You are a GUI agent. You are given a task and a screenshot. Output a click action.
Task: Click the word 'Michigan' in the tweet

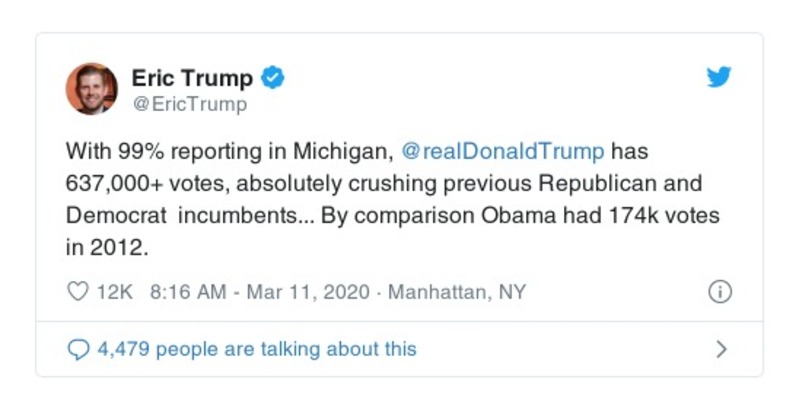pyautogui.click(x=347, y=152)
